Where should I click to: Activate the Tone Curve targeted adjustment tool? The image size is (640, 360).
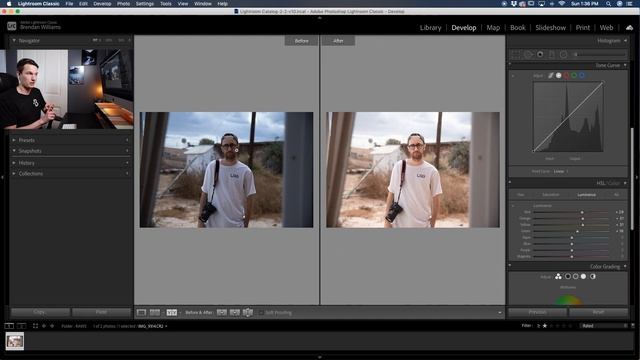tap(513, 76)
